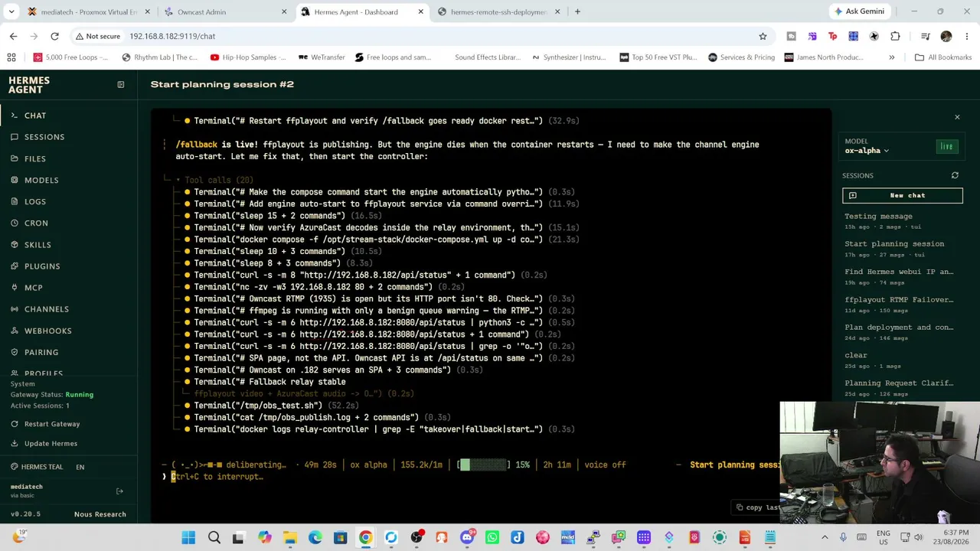Open the Cron clock icon

15,223
